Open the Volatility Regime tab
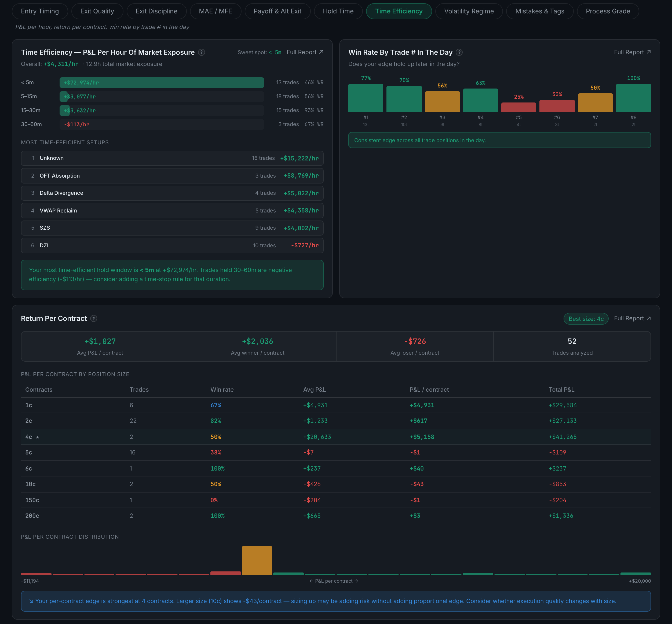This screenshot has width=672, height=624. click(x=469, y=11)
